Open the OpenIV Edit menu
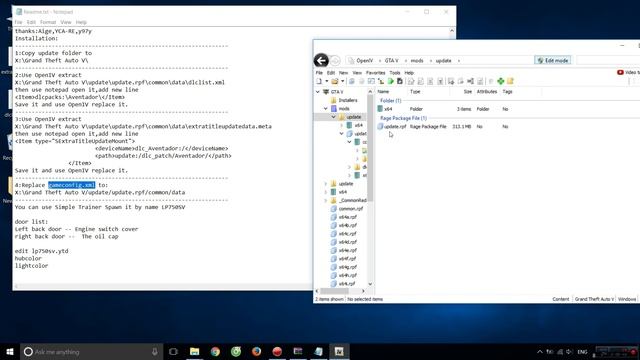Image resolution: width=640 pixels, height=360 pixels. [331, 73]
